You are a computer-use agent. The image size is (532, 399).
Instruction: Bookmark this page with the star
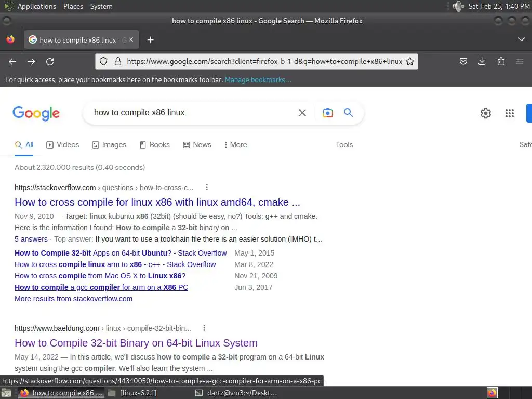[x=410, y=61]
